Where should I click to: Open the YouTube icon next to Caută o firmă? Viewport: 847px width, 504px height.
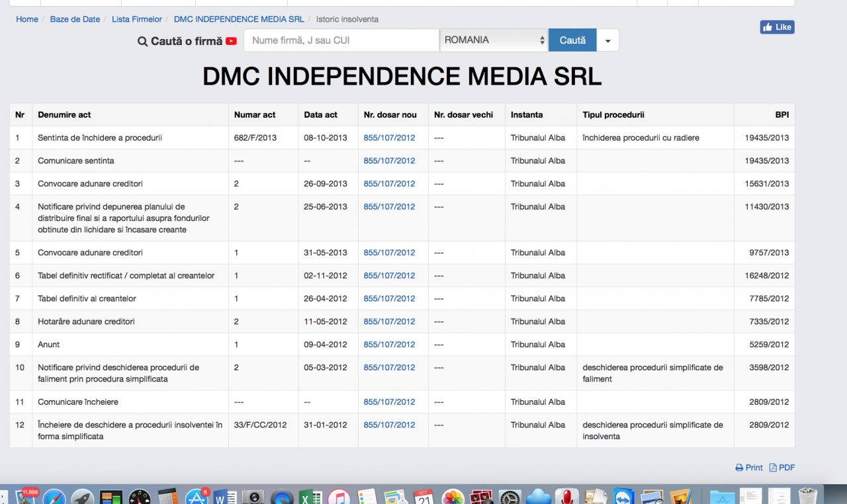click(x=231, y=41)
